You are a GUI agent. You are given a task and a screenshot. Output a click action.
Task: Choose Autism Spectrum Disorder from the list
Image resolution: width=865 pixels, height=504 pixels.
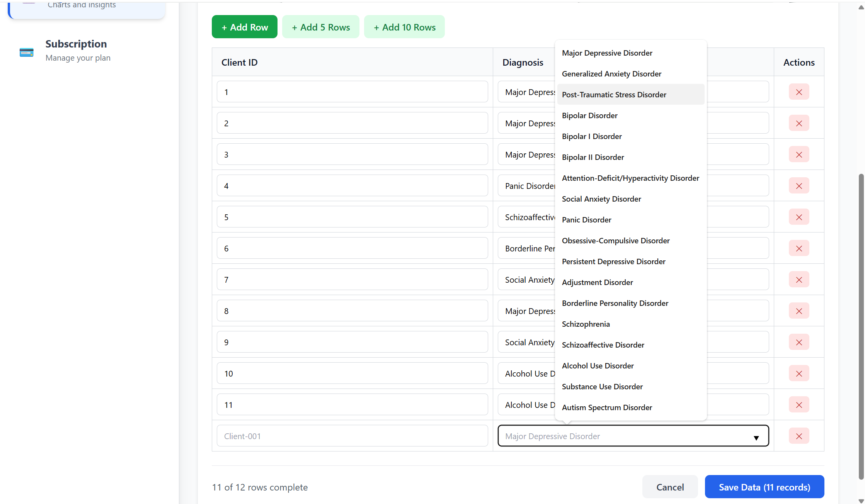tap(607, 407)
